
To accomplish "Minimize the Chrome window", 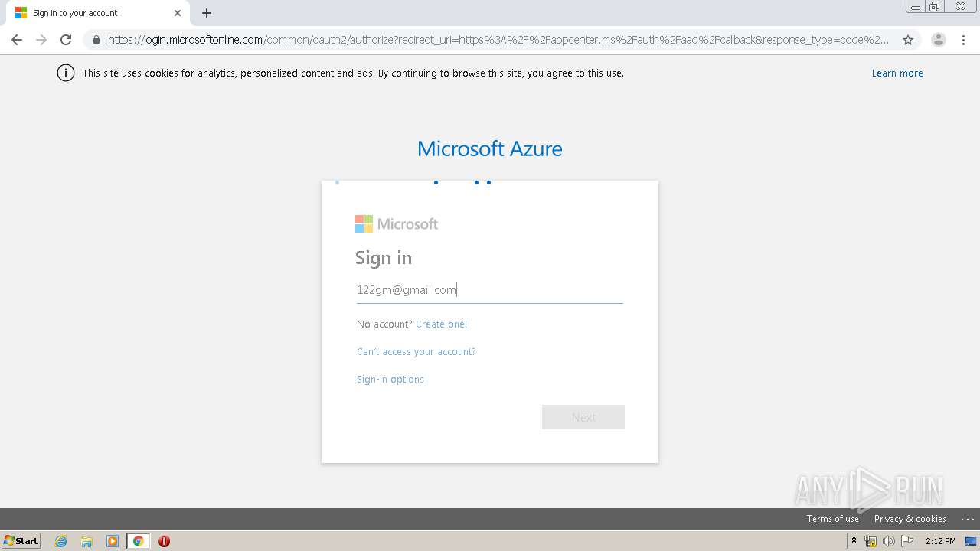I will pos(916,7).
